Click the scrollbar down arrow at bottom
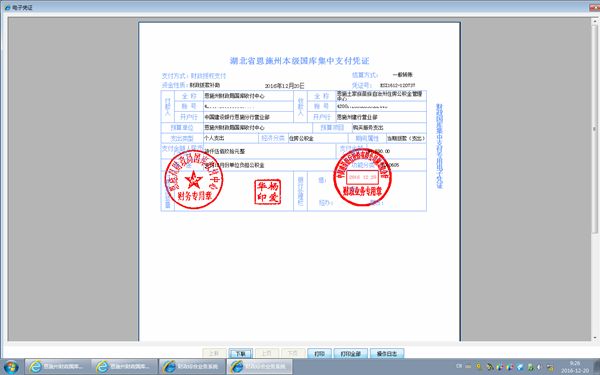 [x=594, y=338]
